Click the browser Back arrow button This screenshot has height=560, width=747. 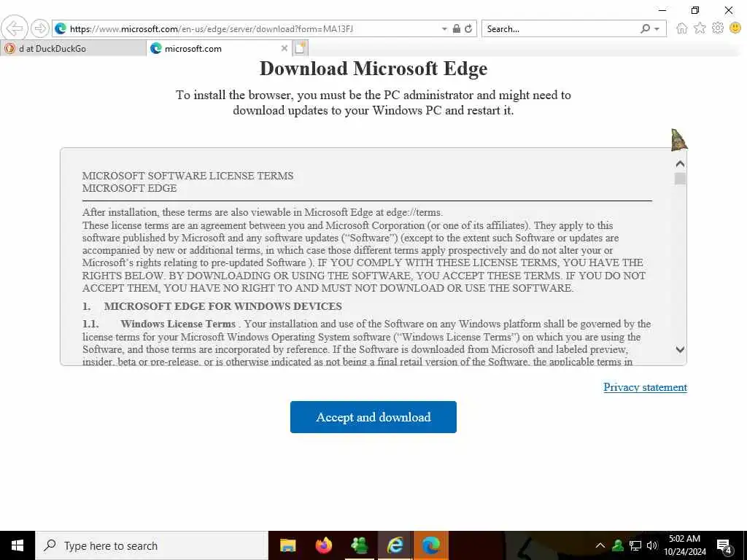click(15, 28)
